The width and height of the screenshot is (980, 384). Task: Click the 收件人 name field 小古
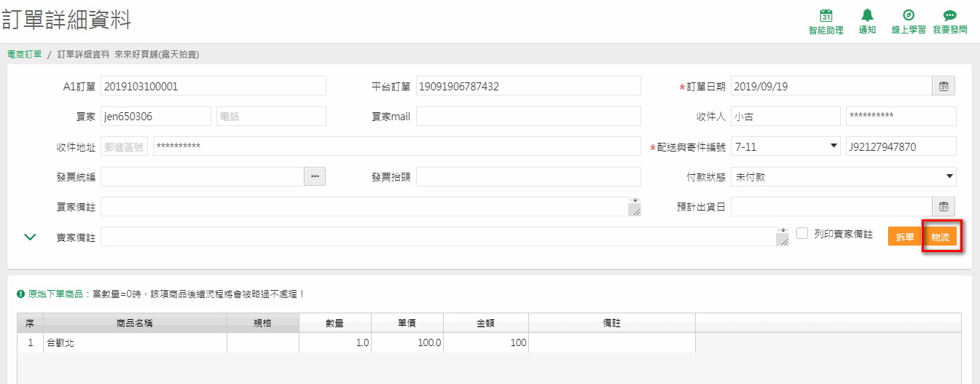pos(785,117)
